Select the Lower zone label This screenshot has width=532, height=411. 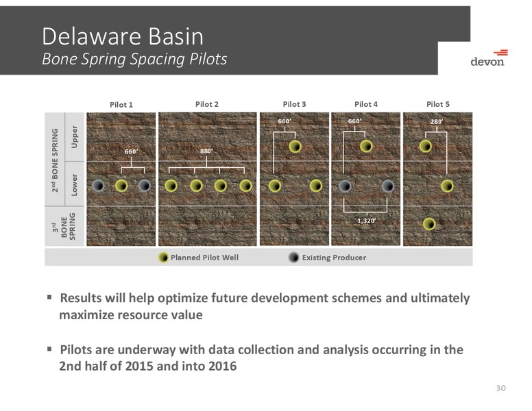coord(74,185)
